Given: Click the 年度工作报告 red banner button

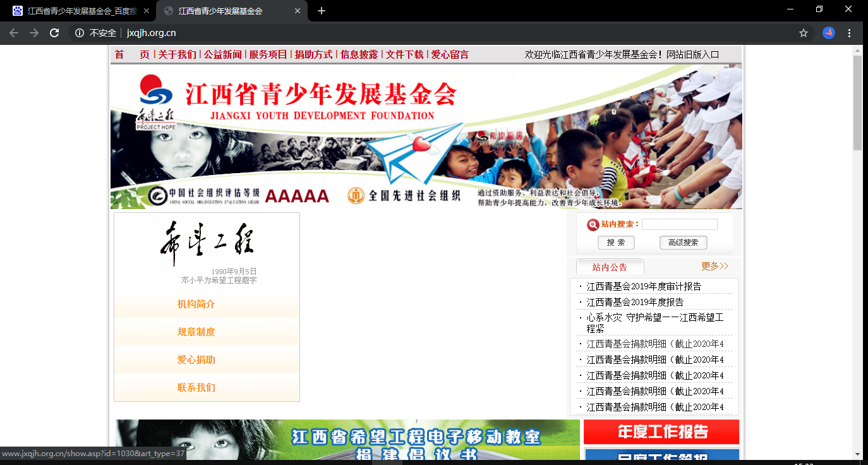Looking at the screenshot, I should point(661,432).
